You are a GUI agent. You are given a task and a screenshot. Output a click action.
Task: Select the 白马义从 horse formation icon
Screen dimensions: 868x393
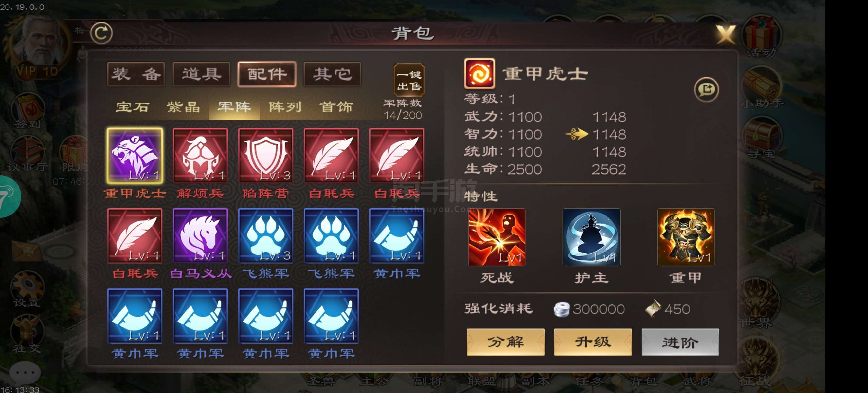point(200,235)
